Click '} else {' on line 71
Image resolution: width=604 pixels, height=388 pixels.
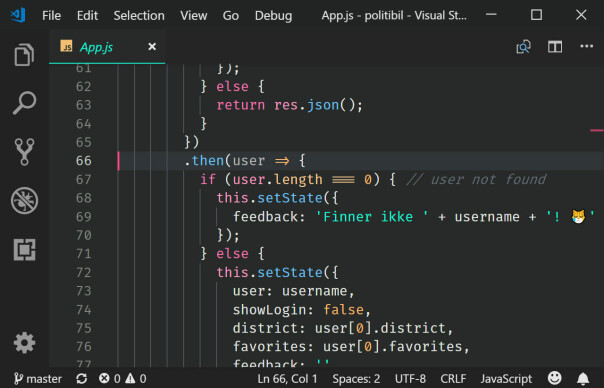(x=233, y=254)
